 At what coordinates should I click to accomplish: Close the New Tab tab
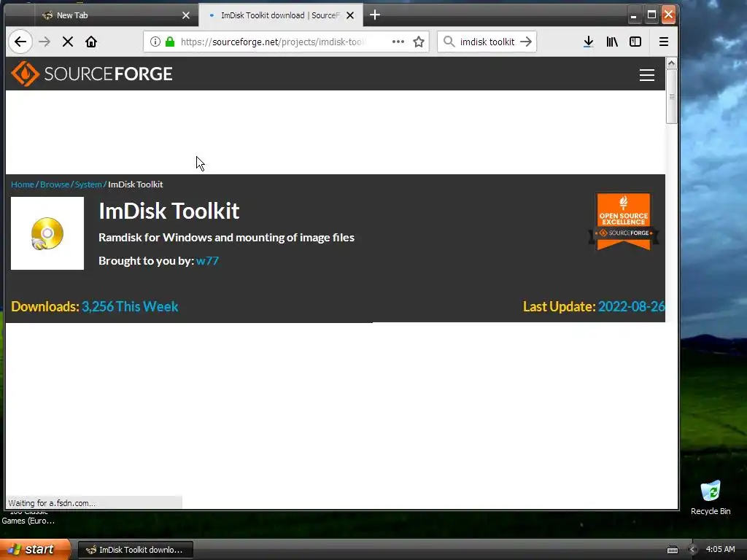click(186, 15)
